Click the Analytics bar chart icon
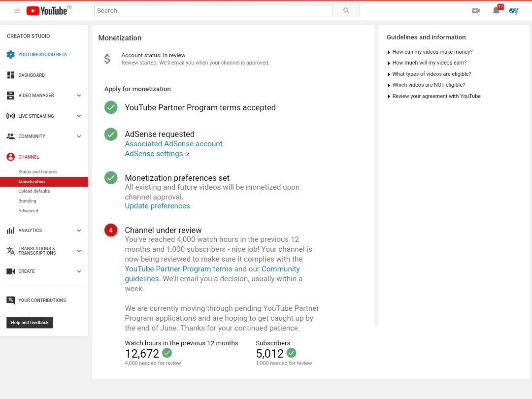The width and height of the screenshot is (532, 399). [x=10, y=231]
